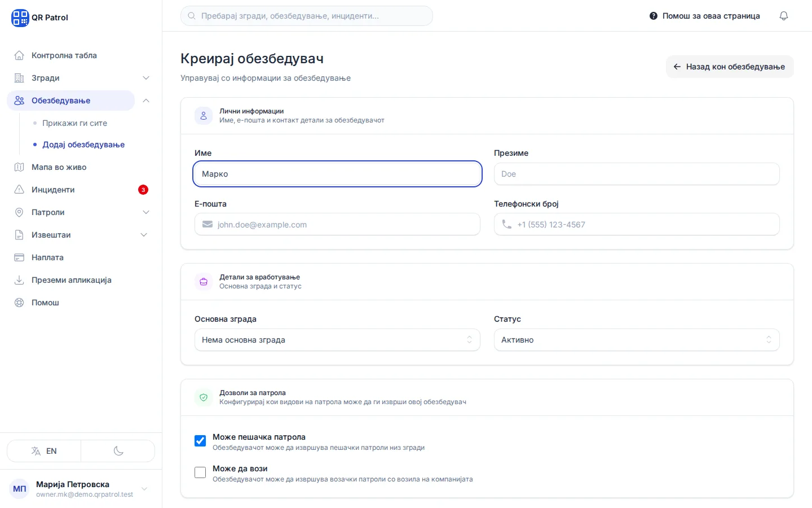The height and width of the screenshot is (508, 812).
Task: Open the Основна зграда dropdown
Action: [337, 340]
